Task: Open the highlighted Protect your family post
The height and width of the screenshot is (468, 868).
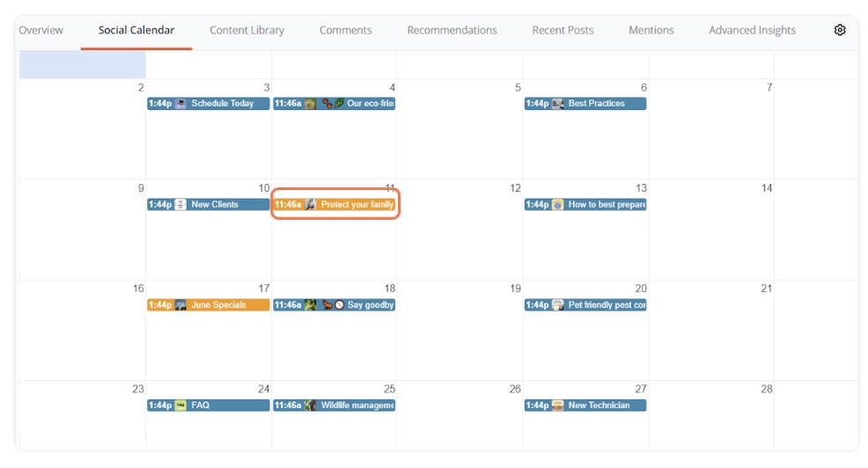Action: click(335, 205)
